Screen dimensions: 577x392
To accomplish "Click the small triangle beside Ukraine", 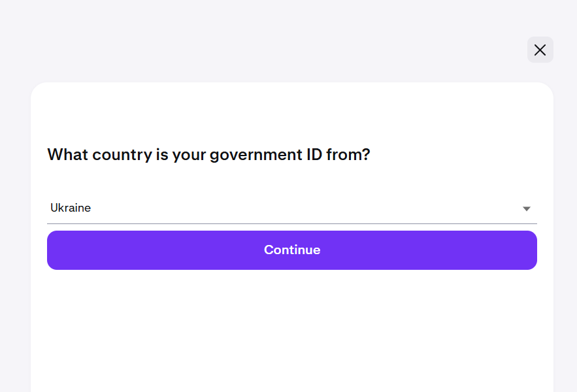I will [526, 209].
